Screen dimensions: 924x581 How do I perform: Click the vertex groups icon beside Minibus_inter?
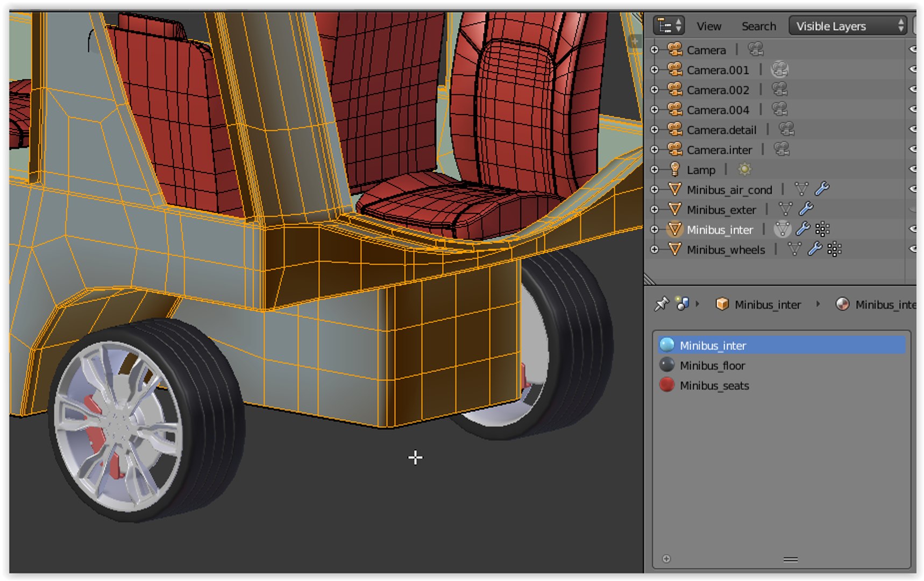coord(822,230)
